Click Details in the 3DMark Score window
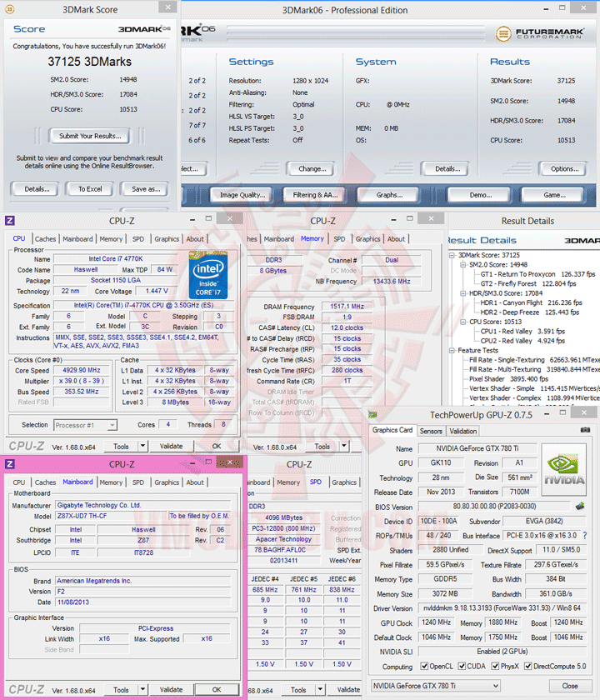 [x=37, y=189]
